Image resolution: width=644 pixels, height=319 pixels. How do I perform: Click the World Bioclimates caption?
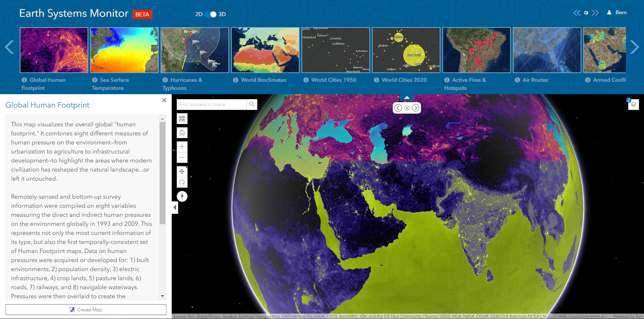coord(263,80)
